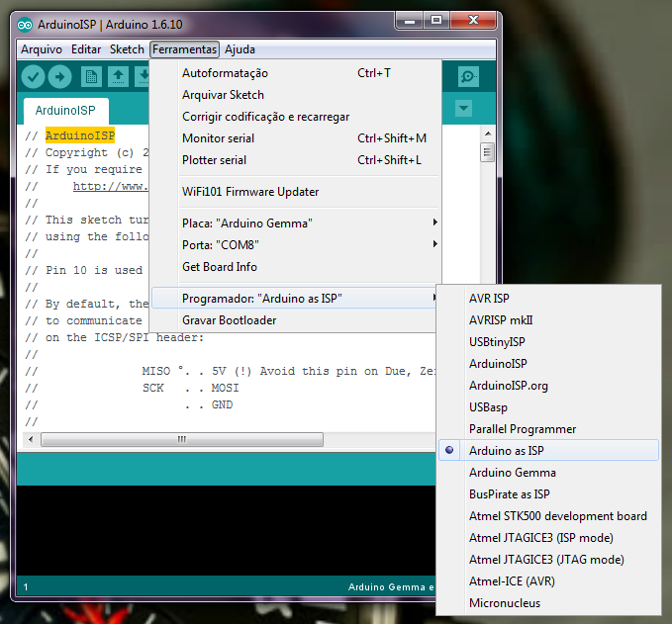
Task: Open the Sketch menu
Action: pyautogui.click(x=127, y=49)
